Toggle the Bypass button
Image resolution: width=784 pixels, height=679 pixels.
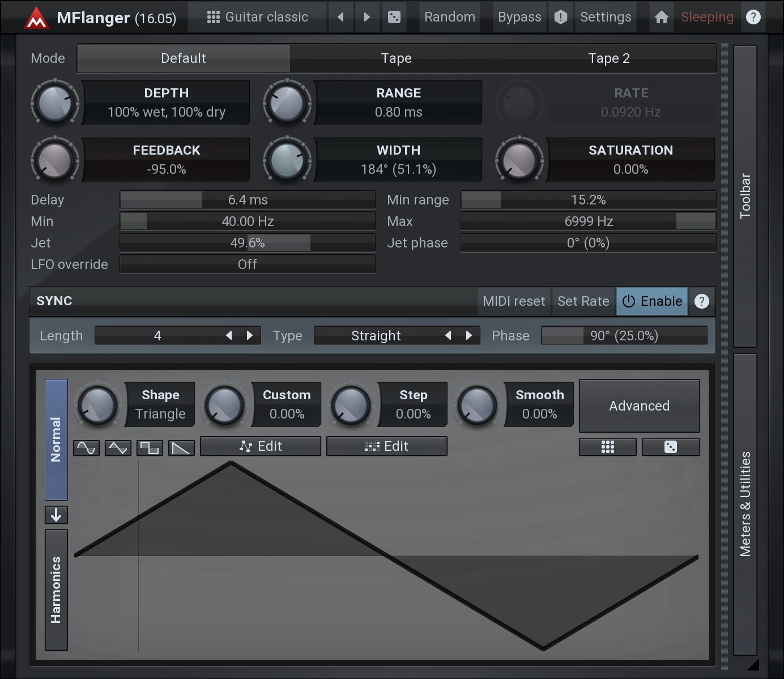(x=519, y=17)
